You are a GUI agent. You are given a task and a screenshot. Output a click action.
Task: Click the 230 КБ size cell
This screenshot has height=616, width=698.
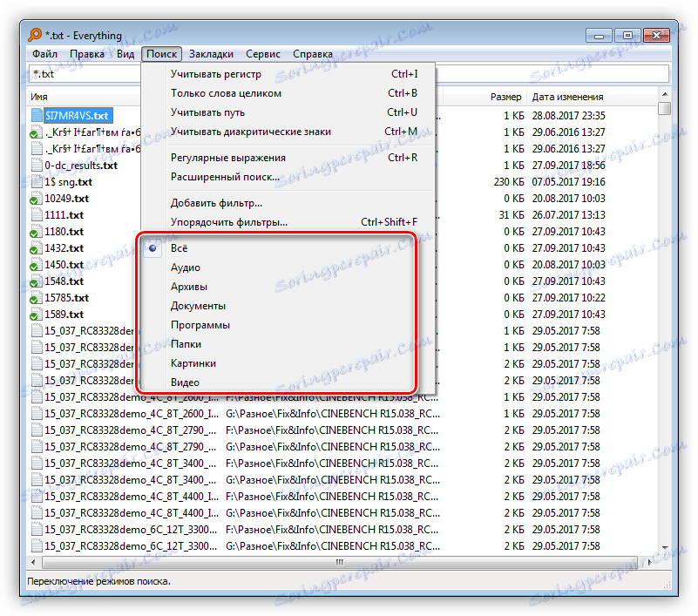coord(508,182)
